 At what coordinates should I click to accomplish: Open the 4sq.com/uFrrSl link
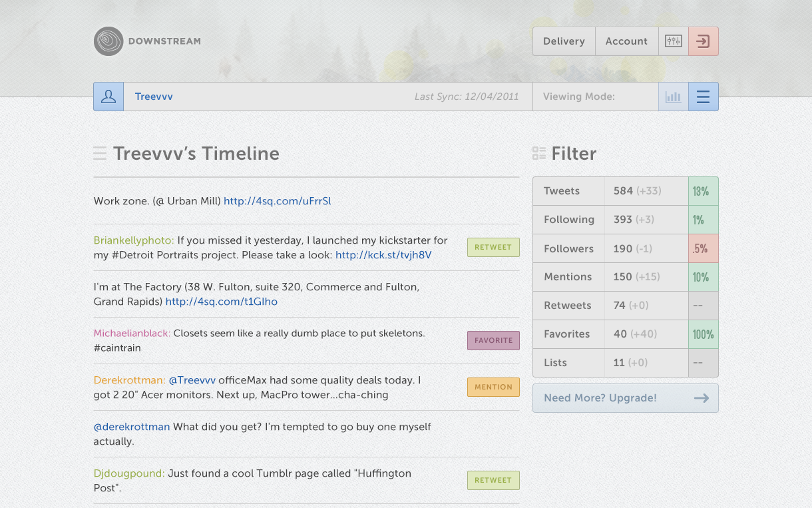point(277,201)
